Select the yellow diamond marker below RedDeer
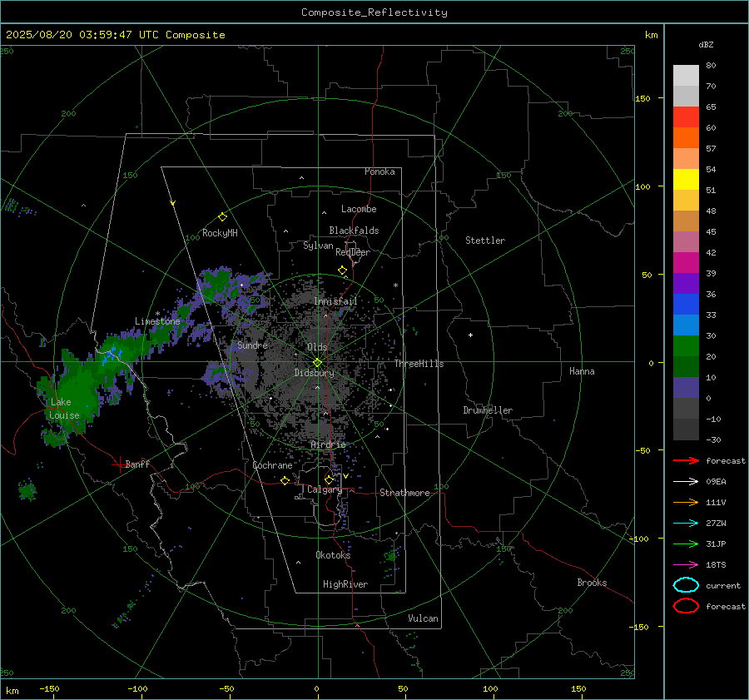This screenshot has width=749, height=700. click(x=343, y=271)
